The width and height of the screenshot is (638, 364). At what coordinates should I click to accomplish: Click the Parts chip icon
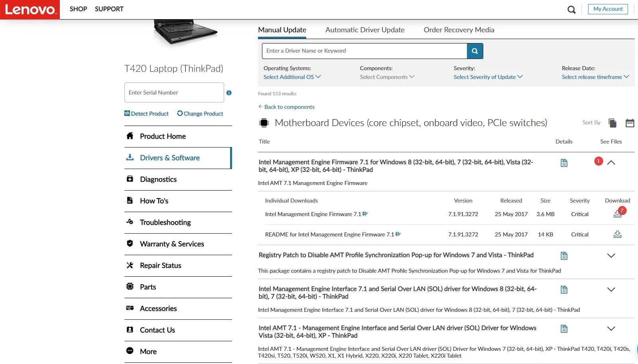click(130, 286)
